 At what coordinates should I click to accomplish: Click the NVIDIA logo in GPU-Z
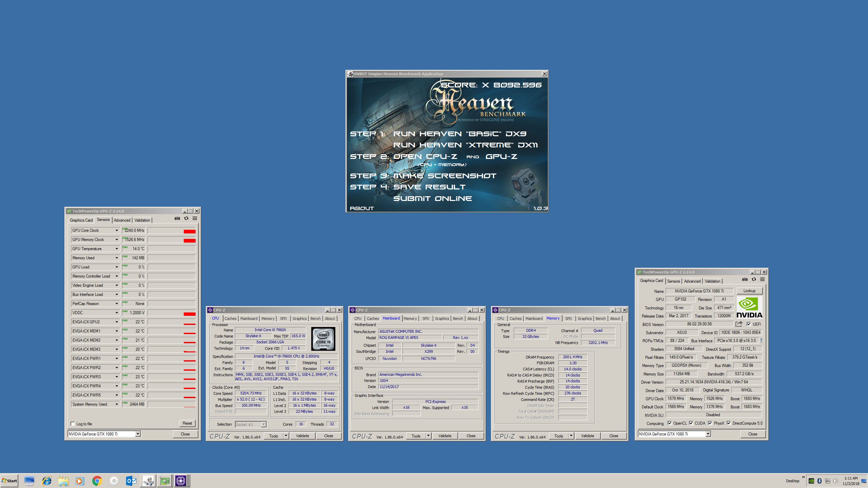point(749,307)
